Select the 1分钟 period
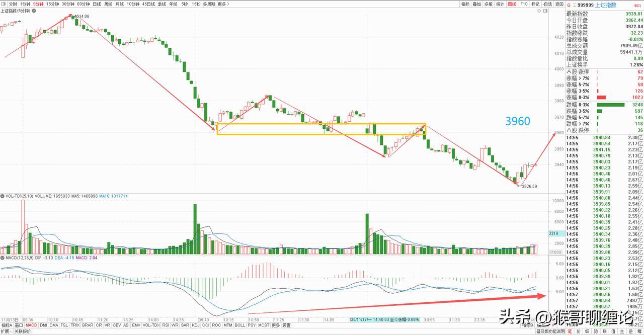 tap(25, 4)
